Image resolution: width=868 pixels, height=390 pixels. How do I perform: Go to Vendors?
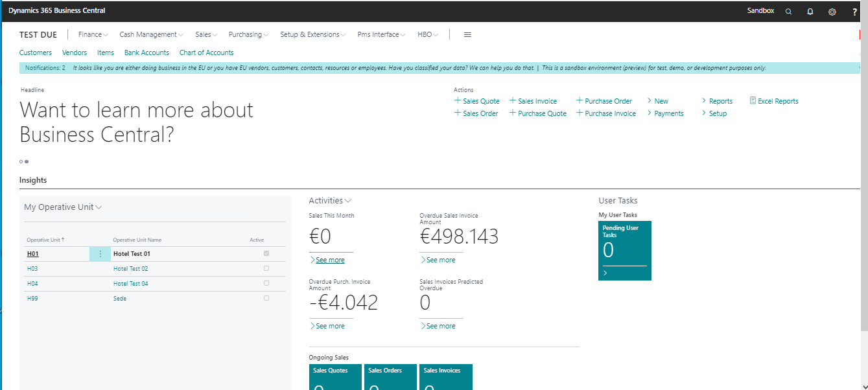click(75, 53)
